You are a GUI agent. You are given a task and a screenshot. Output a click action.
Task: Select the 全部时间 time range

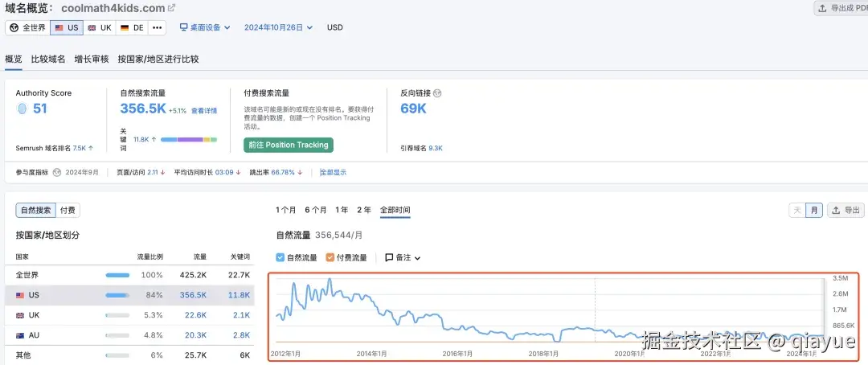[x=395, y=210]
